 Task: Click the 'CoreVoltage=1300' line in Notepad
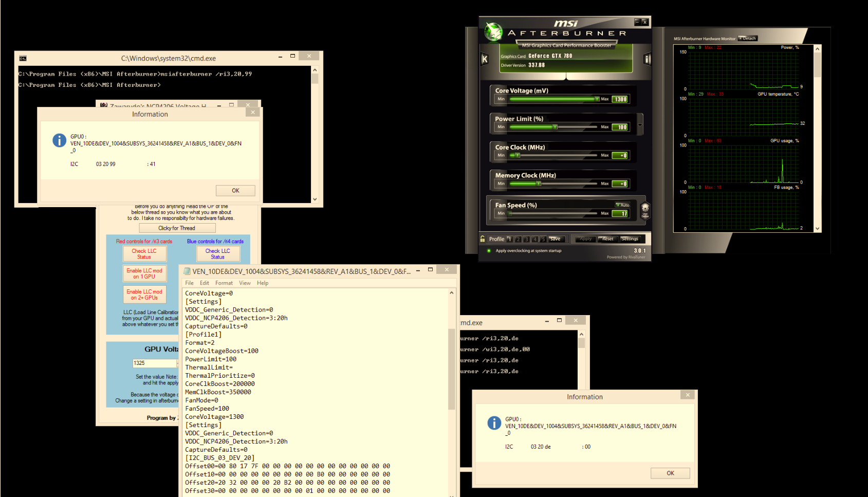[x=214, y=417]
